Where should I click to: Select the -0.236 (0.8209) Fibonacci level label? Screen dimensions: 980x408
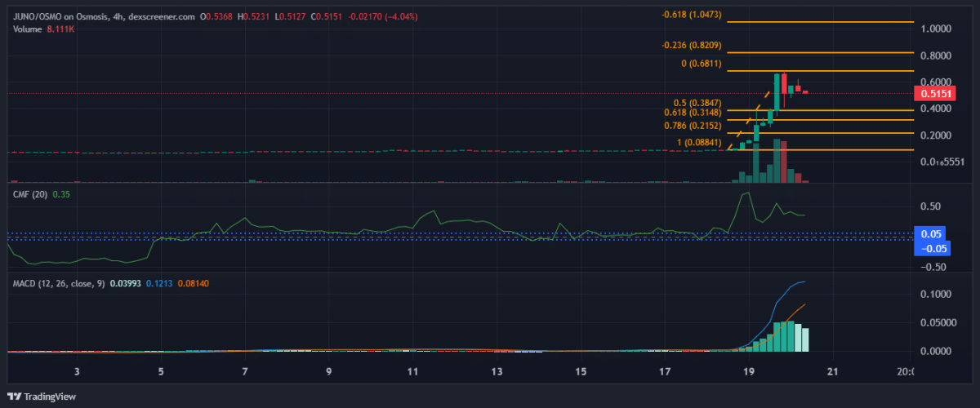tap(692, 45)
